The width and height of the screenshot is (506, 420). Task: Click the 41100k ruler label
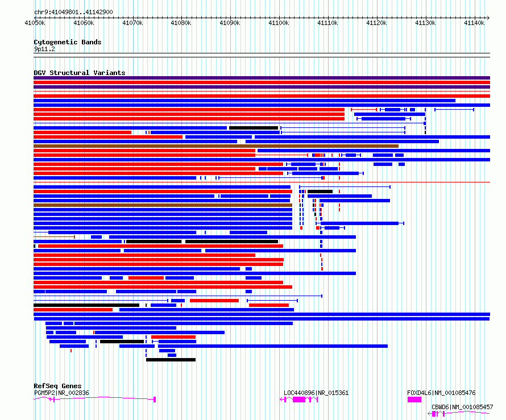click(279, 23)
